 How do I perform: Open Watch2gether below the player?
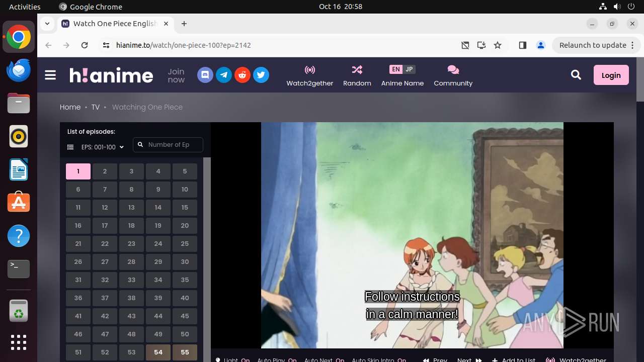pos(577,359)
